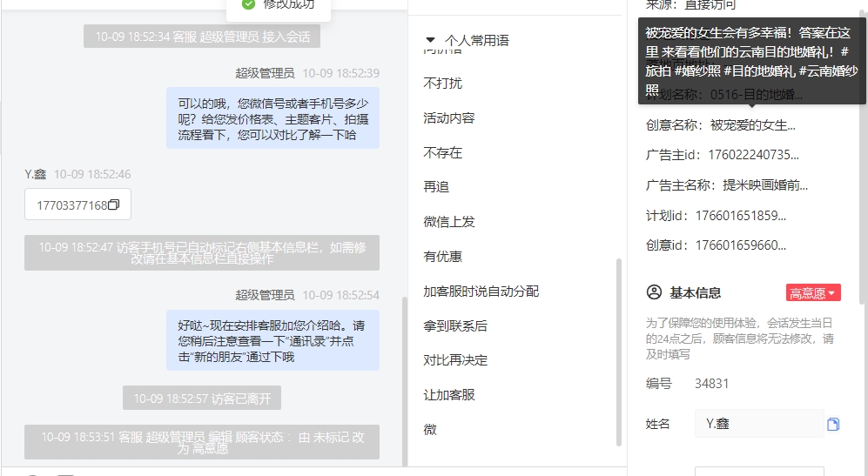The image size is (868, 476).
Task: Click the 广告主名称 提米映画 line
Action: click(x=726, y=184)
